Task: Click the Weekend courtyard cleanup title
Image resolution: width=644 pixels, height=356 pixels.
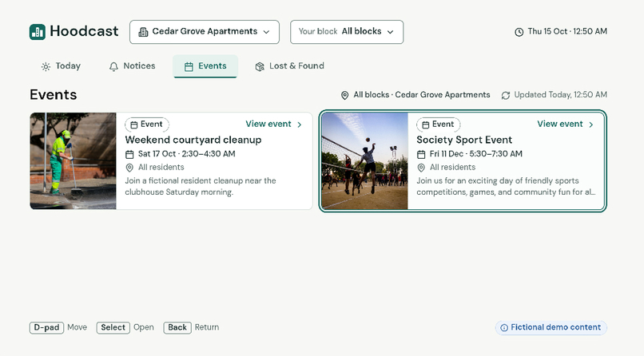Action: [193, 140]
